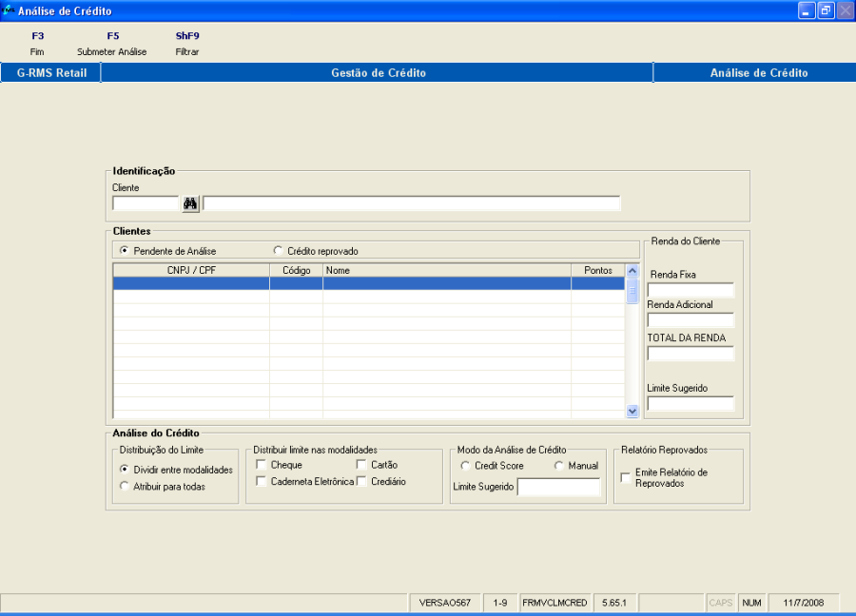Screen dimensions: 856x616
Task: Check the Caderneta Eletrônica checkbox
Action: [x=261, y=481]
